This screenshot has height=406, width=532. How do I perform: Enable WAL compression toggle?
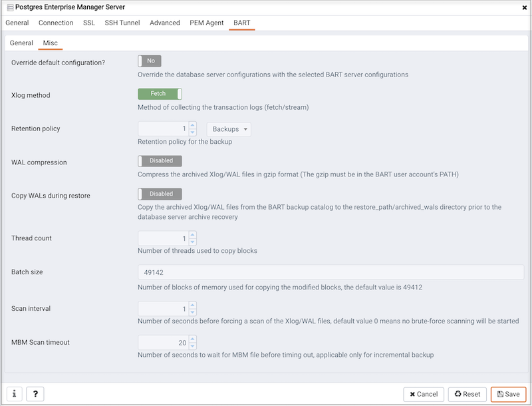click(160, 161)
